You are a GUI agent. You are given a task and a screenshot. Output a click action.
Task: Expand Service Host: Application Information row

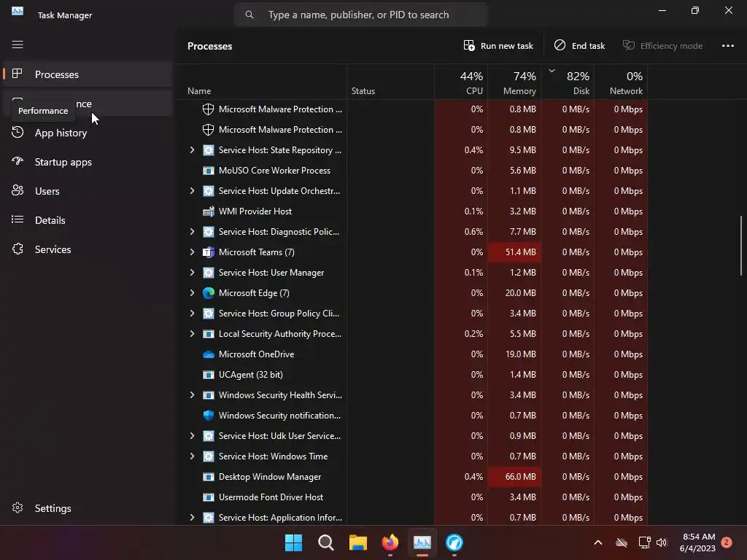point(192,518)
